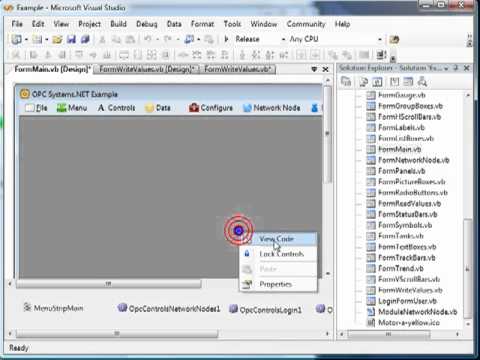The image size is (480, 360).
Task: Click the Open File folder icon
Action: 57,39
